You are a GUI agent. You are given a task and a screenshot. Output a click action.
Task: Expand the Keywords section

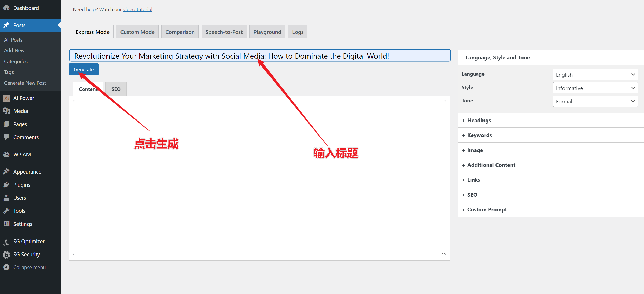(479, 135)
